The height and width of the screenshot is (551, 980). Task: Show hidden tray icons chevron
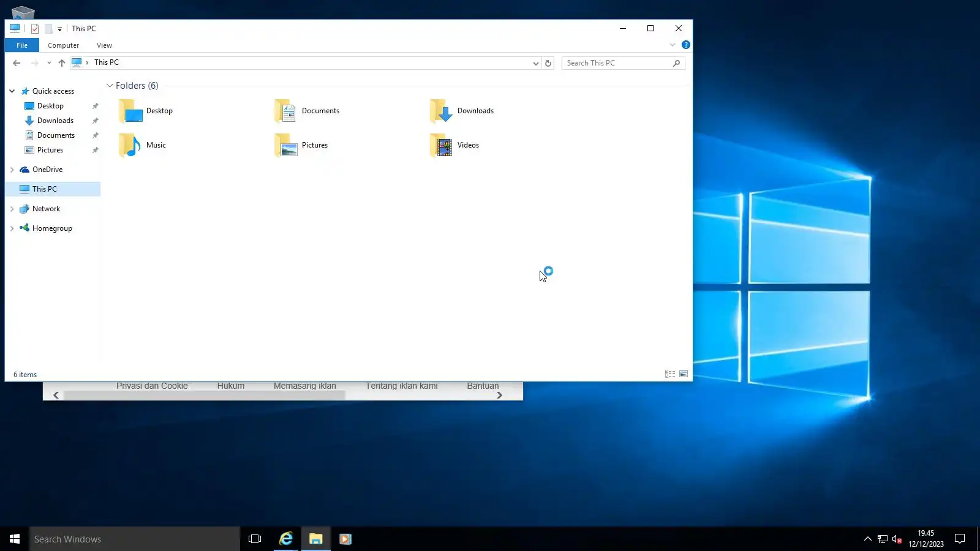tap(867, 539)
